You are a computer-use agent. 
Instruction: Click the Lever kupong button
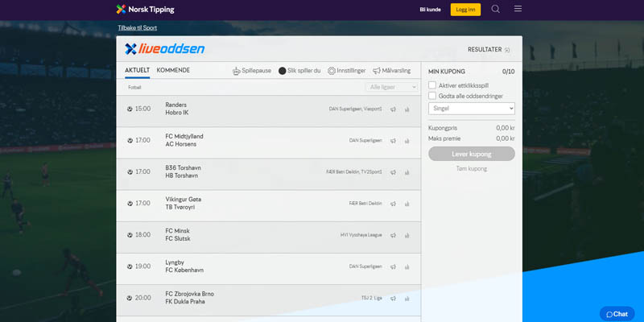coord(472,154)
